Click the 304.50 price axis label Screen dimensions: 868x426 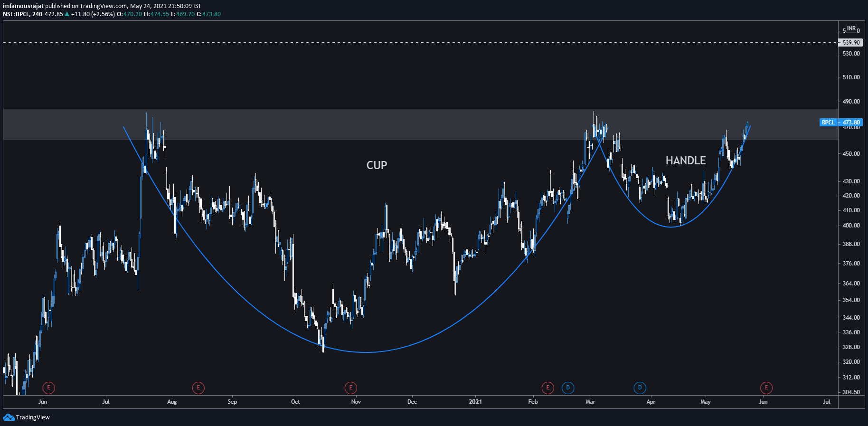(x=851, y=392)
